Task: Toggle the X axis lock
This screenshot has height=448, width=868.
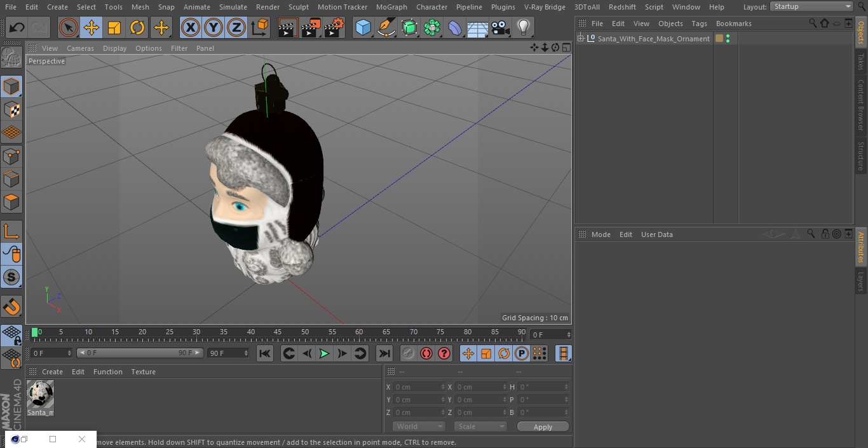Action: (191, 27)
